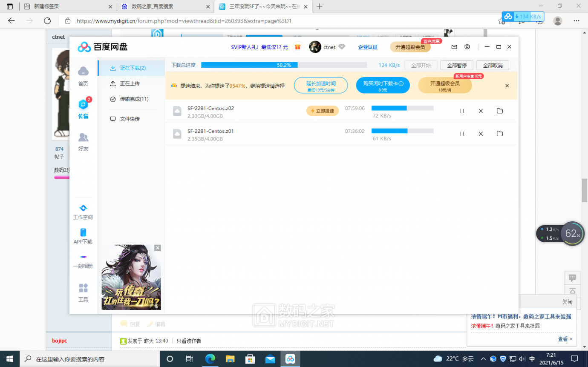Click the browser page vertical scrollbar
Viewport: 588px width, 367px height.
coord(585,191)
